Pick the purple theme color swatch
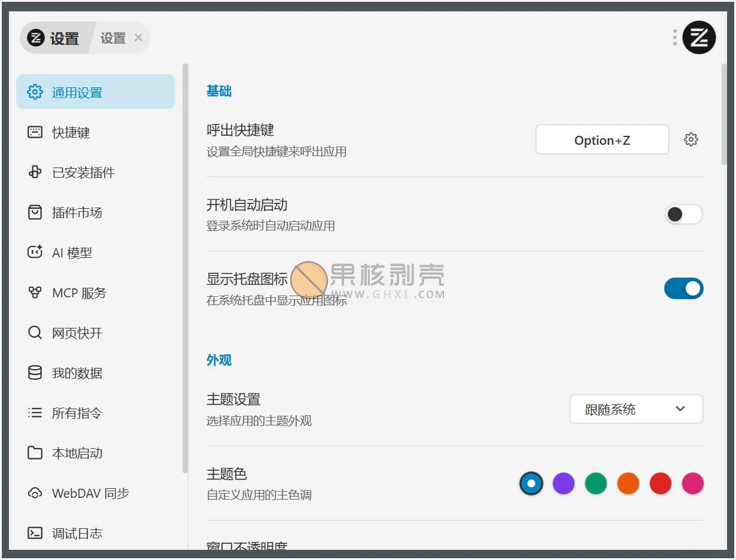 pos(563,483)
